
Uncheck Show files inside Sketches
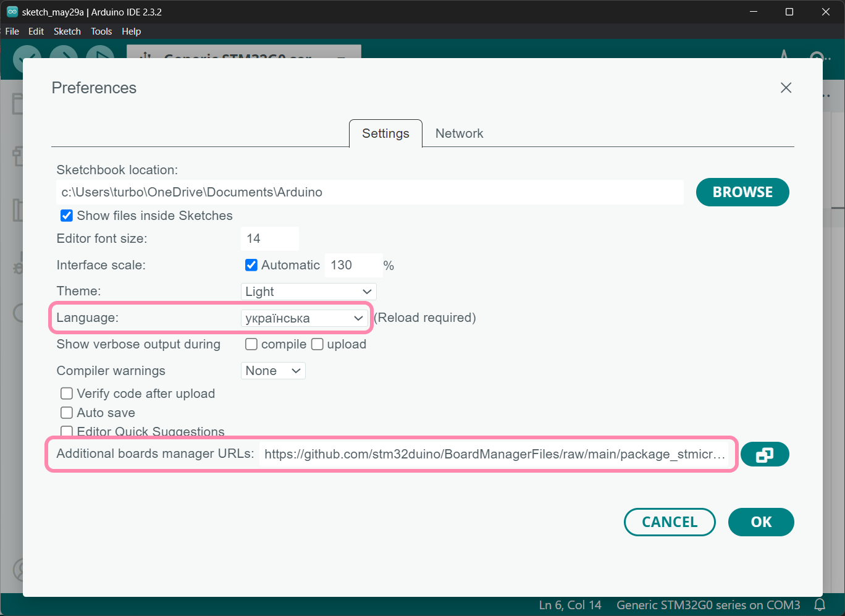[x=67, y=216]
